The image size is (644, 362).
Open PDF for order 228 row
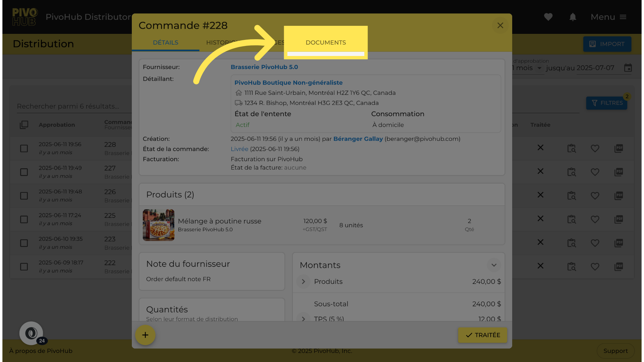click(619, 148)
